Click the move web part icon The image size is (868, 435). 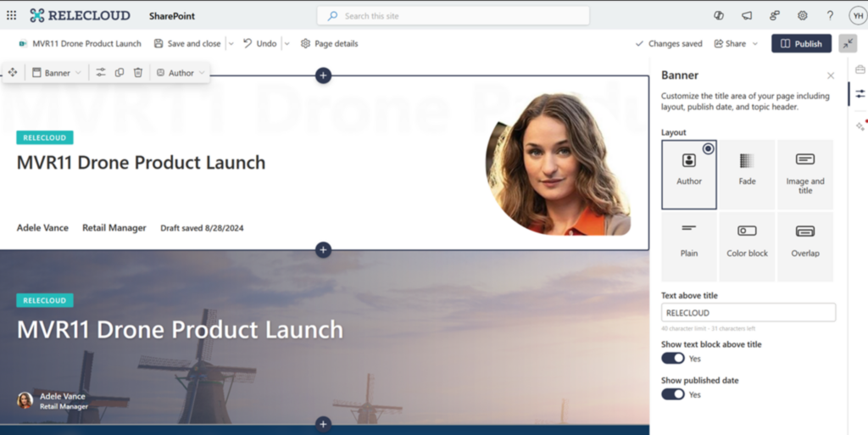click(13, 73)
